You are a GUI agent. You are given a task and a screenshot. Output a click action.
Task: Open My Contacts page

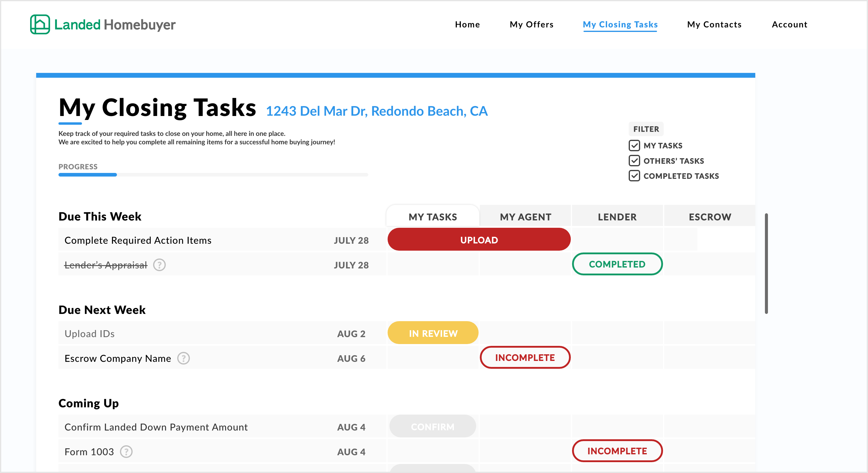click(x=714, y=25)
